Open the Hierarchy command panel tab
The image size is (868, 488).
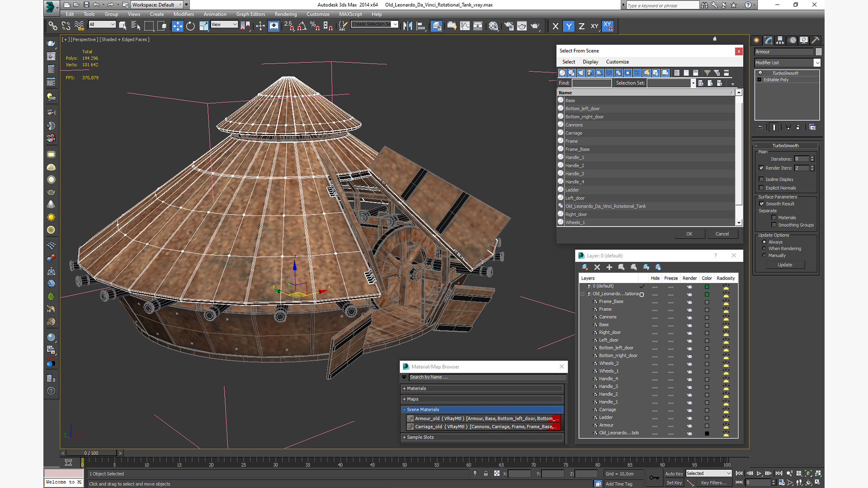tap(780, 40)
